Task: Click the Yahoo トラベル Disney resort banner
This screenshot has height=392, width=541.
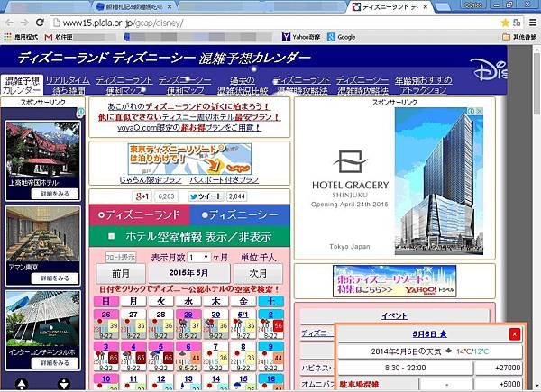Action: (x=394, y=281)
